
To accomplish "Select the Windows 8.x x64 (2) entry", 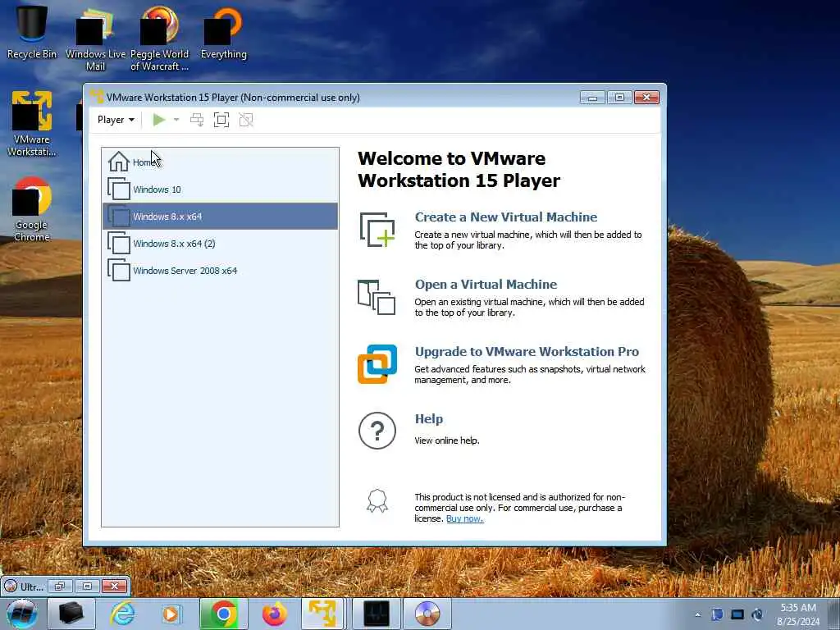I will (x=220, y=243).
